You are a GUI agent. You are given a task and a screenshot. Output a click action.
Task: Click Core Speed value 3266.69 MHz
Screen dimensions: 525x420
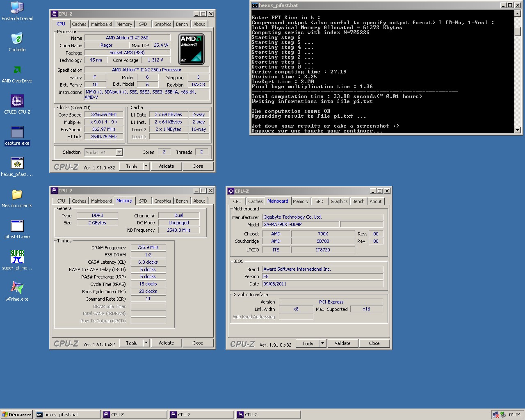(104, 114)
